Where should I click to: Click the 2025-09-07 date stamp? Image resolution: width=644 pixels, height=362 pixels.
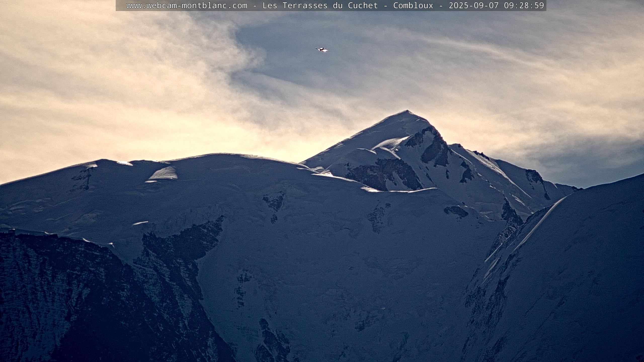(x=473, y=6)
